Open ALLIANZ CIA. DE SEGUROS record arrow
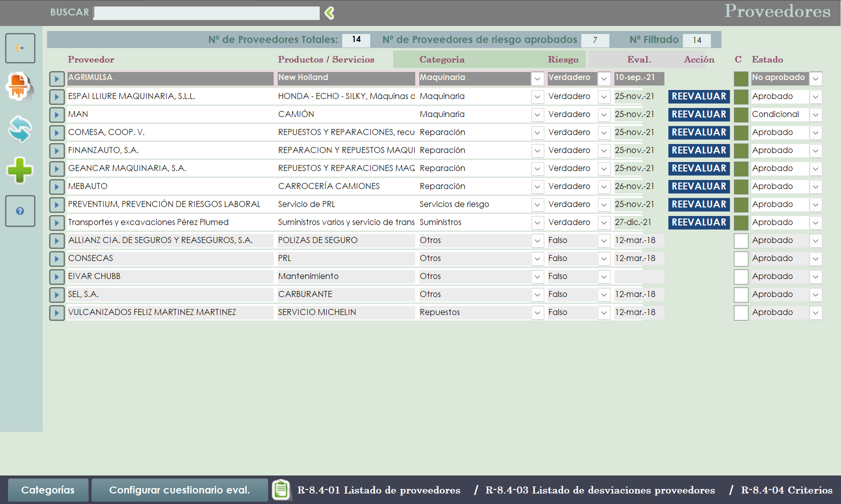This screenshot has height=504, width=841. coord(57,240)
